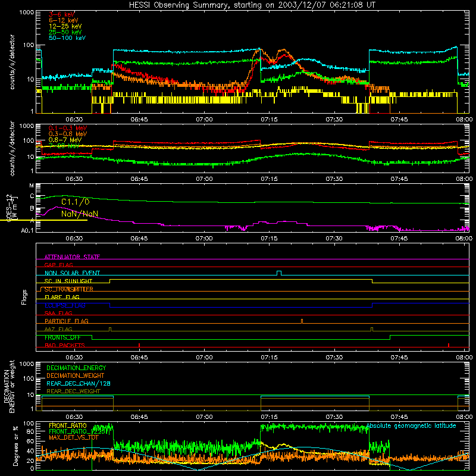Select the GAP_FLAG label
Image resolution: width=476 pixels, height=476 pixels.
[58, 265]
